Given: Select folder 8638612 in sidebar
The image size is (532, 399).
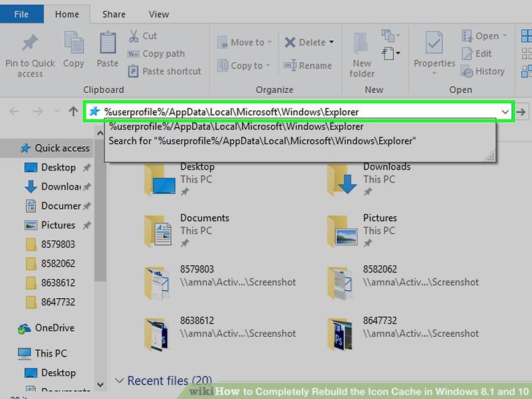Looking at the screenshot, I should point(50,283).
